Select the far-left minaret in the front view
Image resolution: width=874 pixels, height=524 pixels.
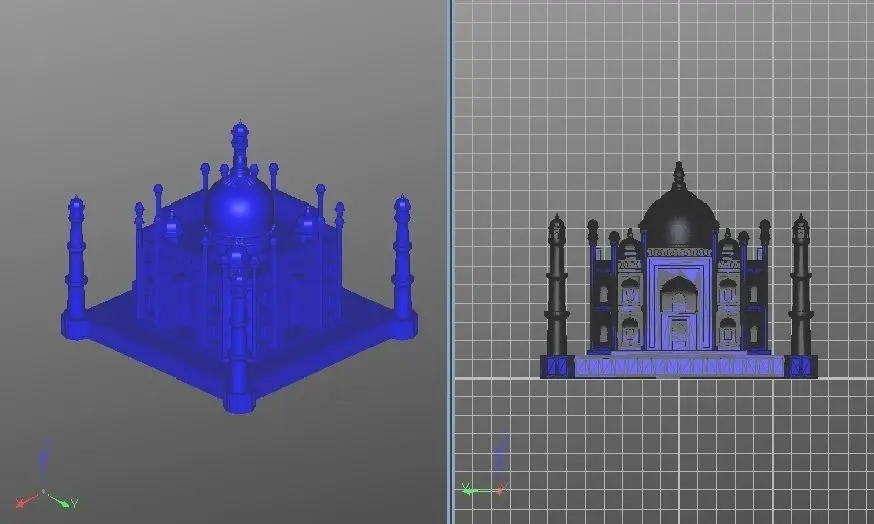coord(556,287)
